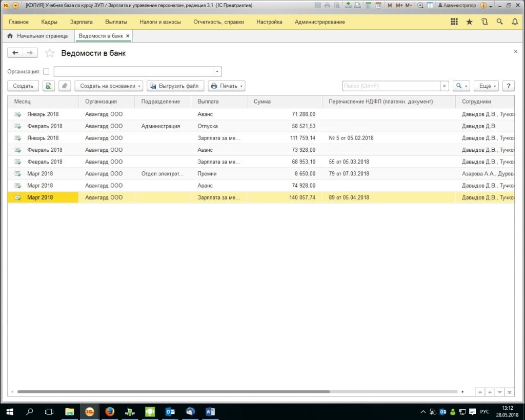Add this page to favorites star
Image resolution: width=525 pixels, height=420 pixels.
pyautogui.click(x=50, y=53)
